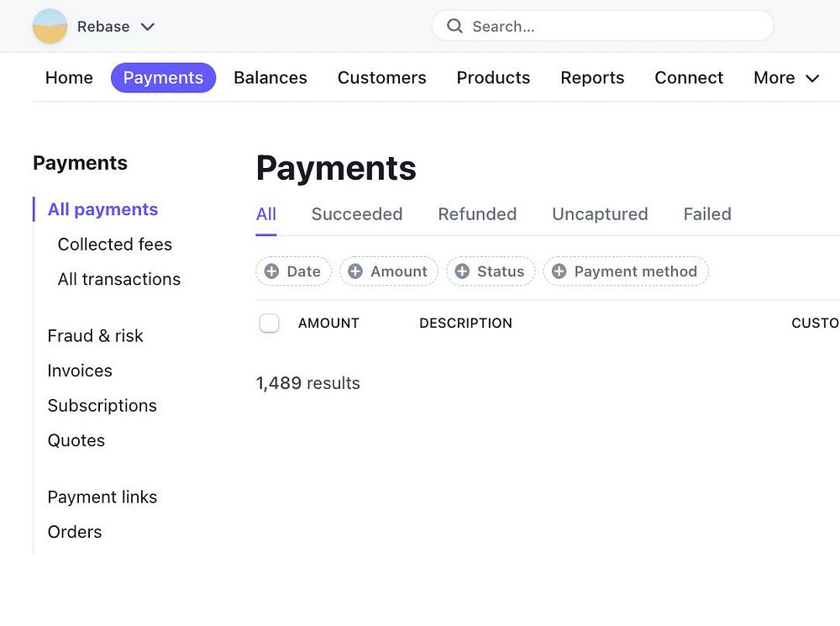Click the plus icon on Amount filter
The image size is (840, 626).
point(355,271)
